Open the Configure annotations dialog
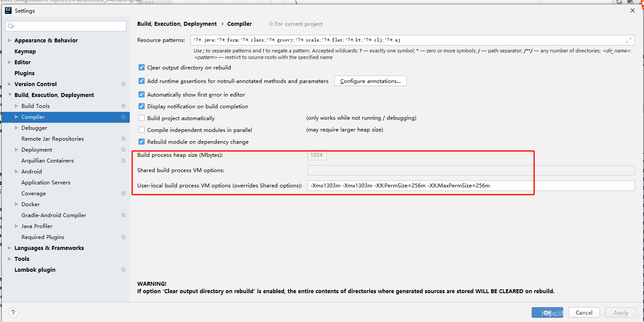The width and height of the screenshot is (644, 322). [370, 81]
